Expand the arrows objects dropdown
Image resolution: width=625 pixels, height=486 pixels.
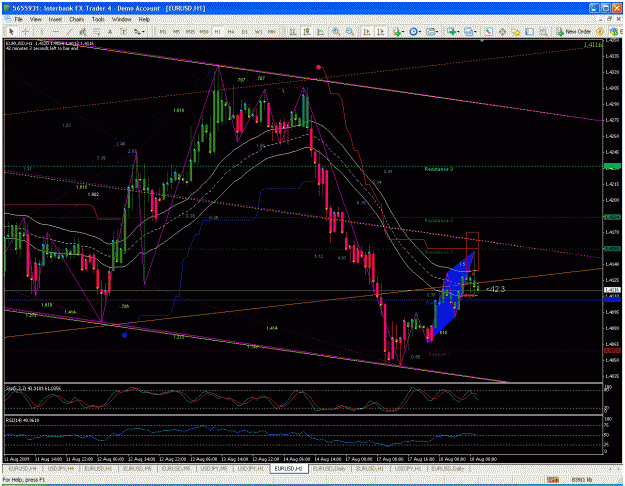point(140,31)
